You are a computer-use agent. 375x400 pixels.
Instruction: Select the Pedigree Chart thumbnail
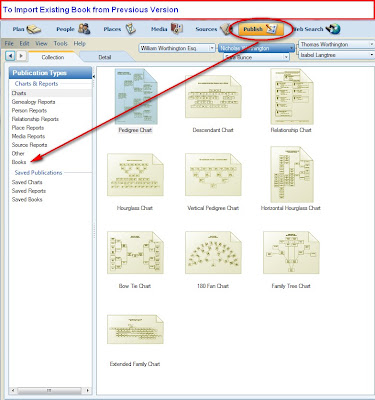[x=136, y=97]
